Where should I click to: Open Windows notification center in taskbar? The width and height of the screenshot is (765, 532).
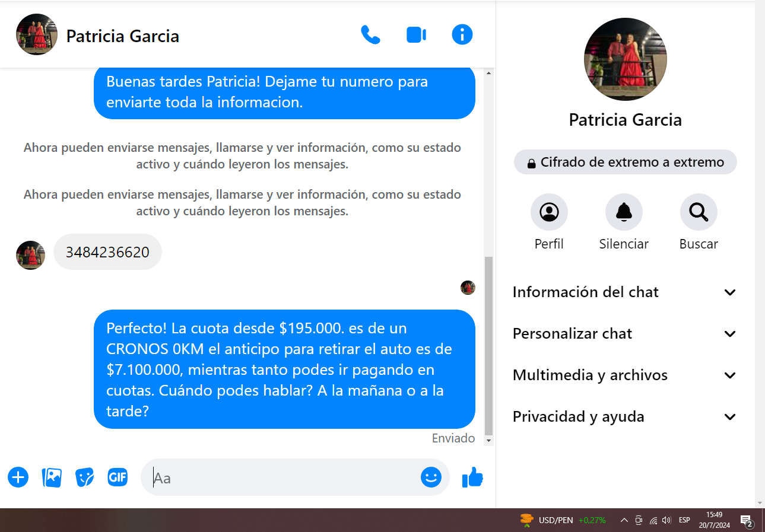coord(746,521)
